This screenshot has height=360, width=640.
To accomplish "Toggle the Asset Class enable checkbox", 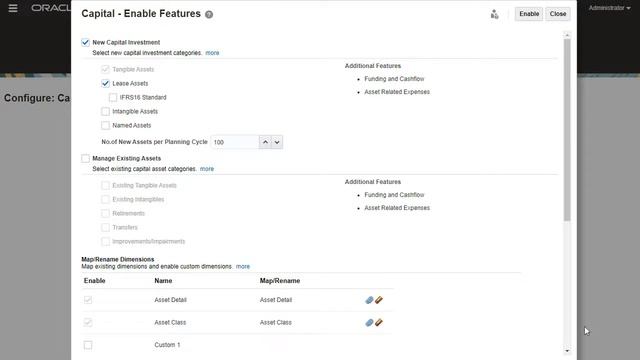I will (88, 322).
